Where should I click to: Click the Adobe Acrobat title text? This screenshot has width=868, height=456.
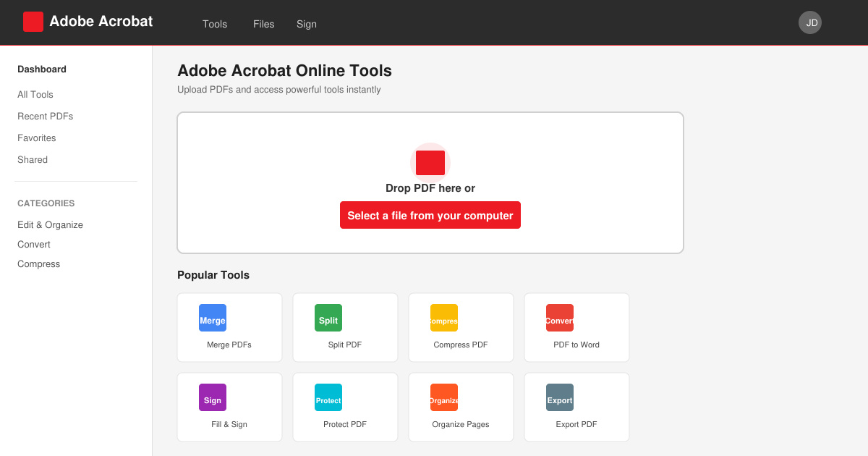click(x=101, y=22)
